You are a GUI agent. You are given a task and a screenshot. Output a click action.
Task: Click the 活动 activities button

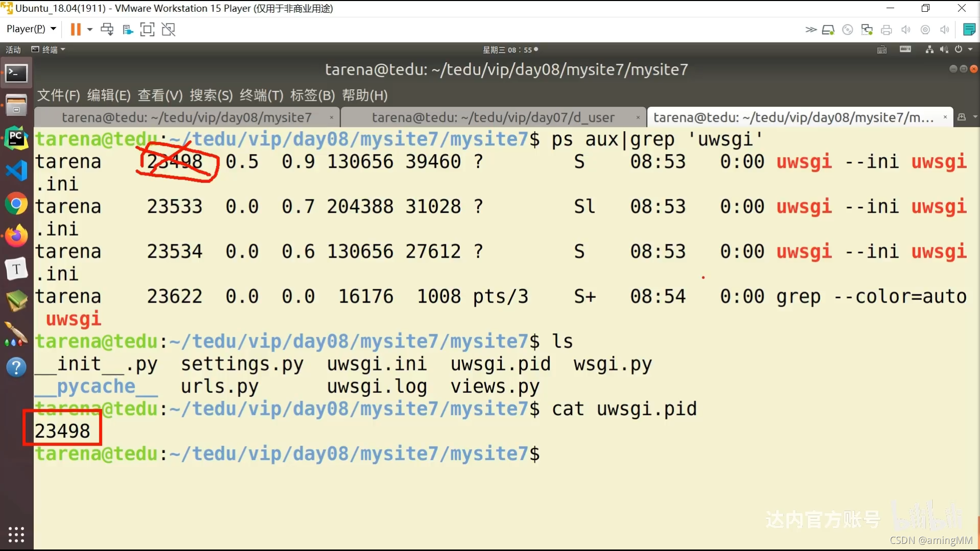pos(13,49)
